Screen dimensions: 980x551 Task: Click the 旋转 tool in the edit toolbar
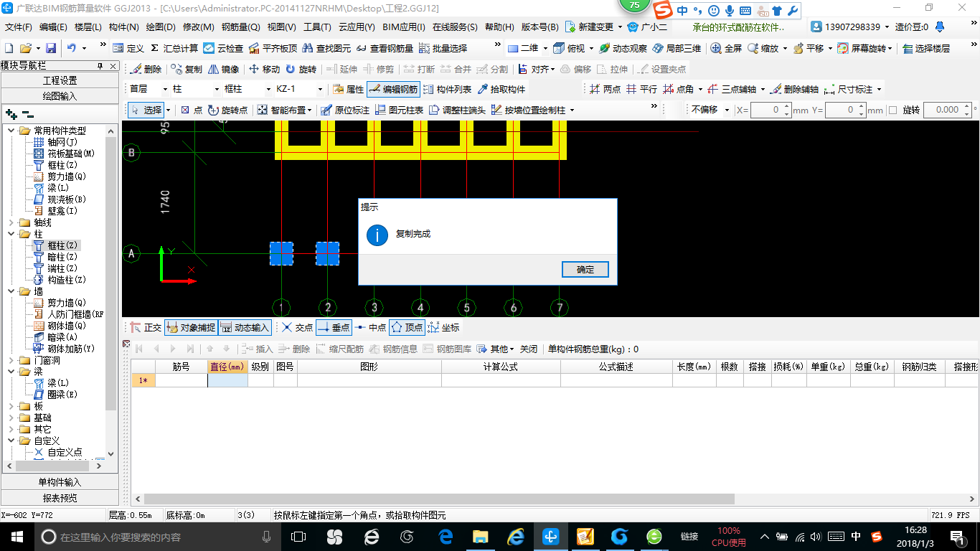pyautogui.click(x=301, y=69)
